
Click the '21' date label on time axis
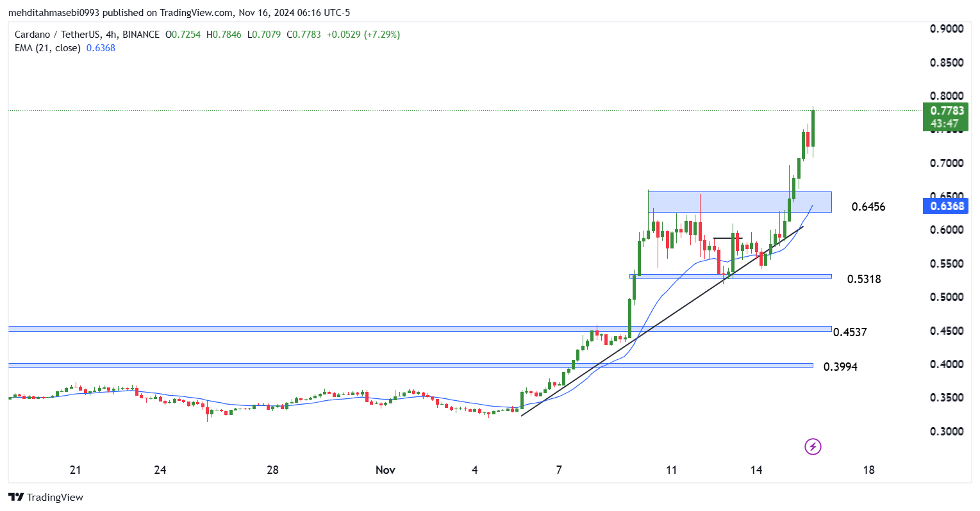pos(75,470)
